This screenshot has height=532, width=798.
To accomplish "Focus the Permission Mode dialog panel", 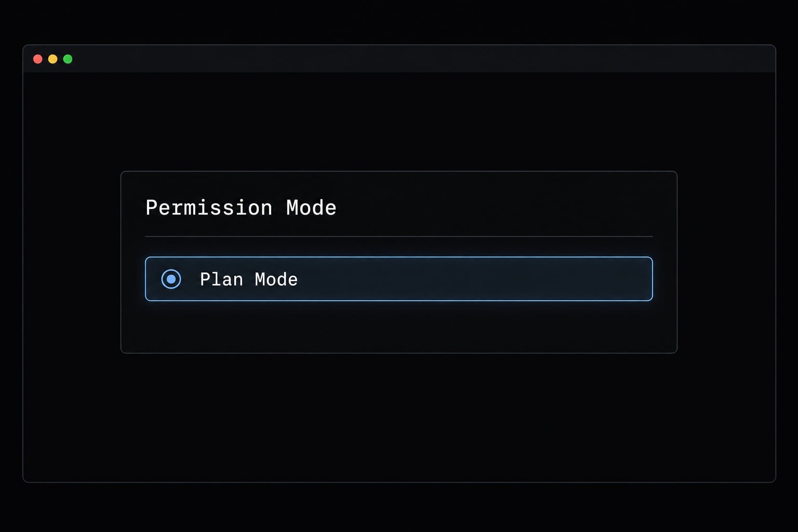I will 398,262.
